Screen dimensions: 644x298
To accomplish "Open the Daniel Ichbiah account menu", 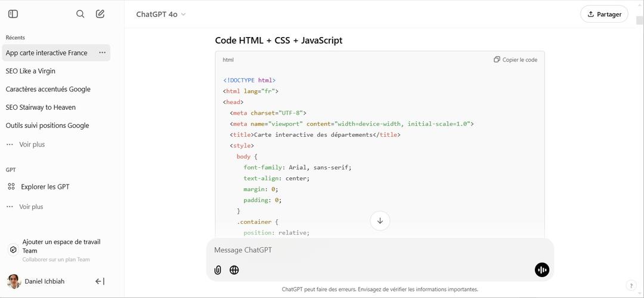I will point(44,281).
